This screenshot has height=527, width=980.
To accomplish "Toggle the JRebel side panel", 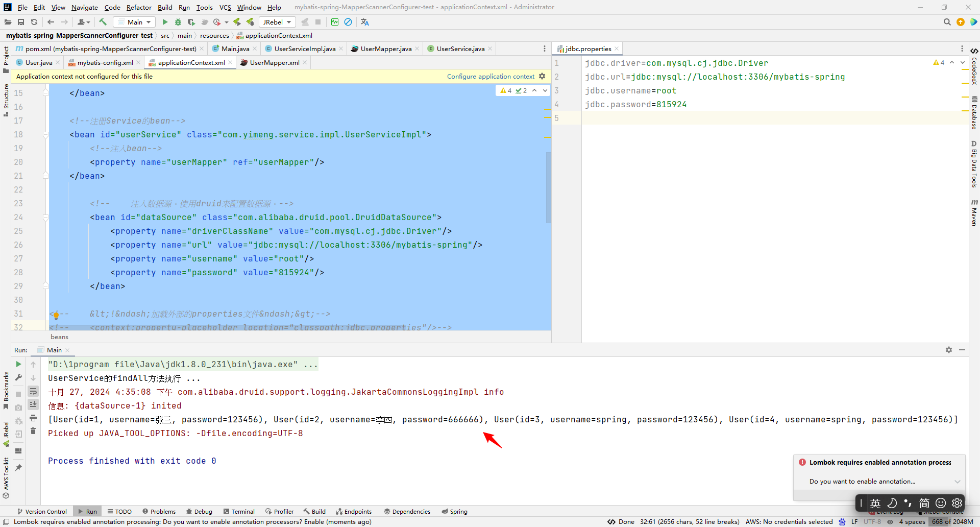I will click(x=6, y=434).
